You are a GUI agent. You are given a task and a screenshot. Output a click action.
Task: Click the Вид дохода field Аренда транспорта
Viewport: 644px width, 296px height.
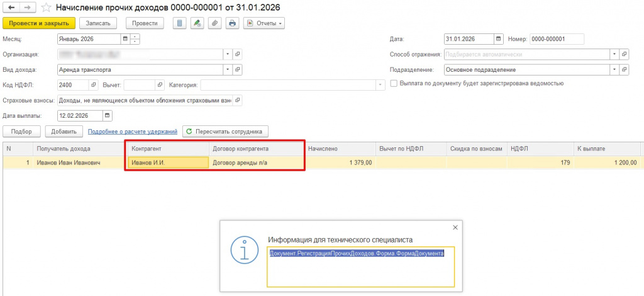(x=140, y=69)
